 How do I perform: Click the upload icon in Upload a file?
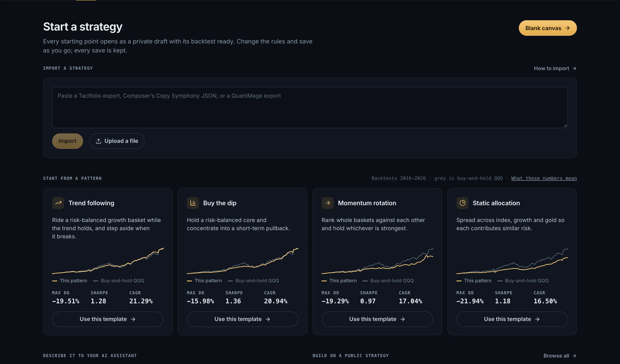coord(98,141)
